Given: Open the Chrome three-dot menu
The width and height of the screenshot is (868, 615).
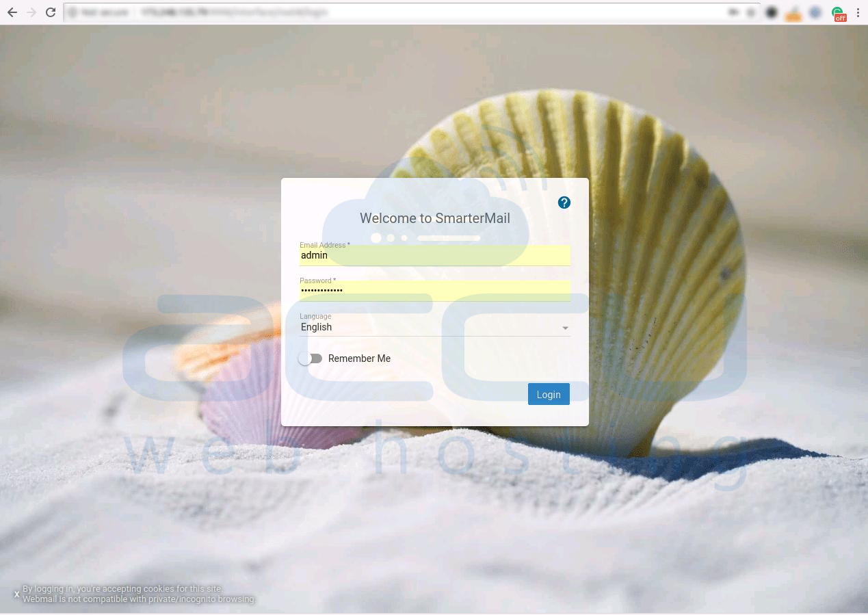Looking at the screenshot, I should 858,12.
